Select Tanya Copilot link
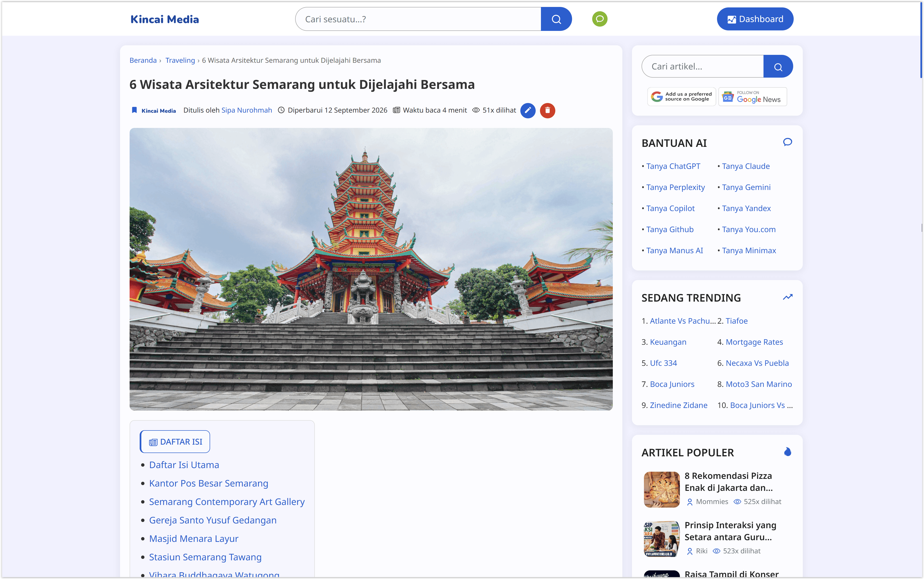This screenshot has width=924, height=579. [x=670, y=208]
